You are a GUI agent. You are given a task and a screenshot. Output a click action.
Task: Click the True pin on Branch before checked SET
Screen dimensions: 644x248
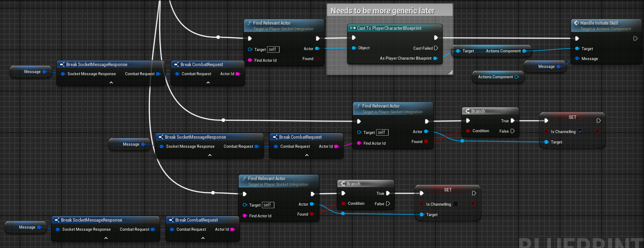(x=512, y=121)
